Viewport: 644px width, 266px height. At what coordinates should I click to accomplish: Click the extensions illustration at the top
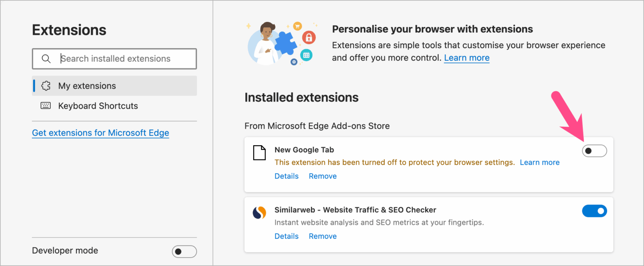tap(281, 42)
